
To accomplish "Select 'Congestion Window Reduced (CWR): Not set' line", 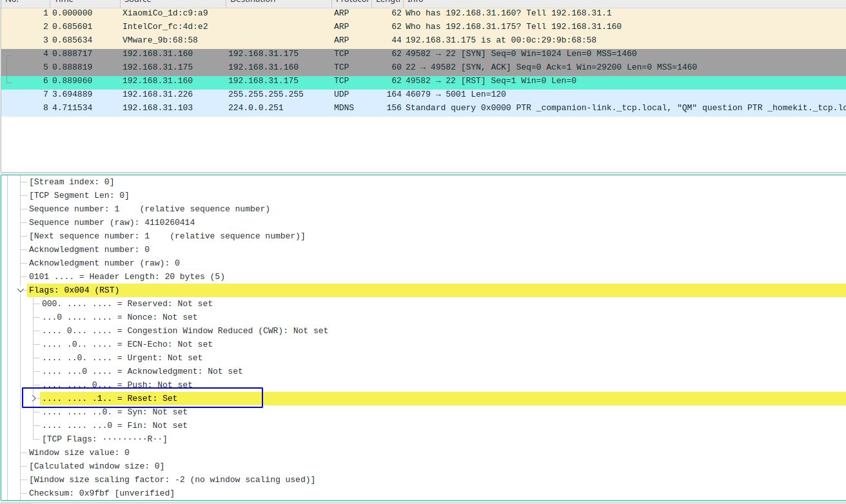I will [185, 331].
